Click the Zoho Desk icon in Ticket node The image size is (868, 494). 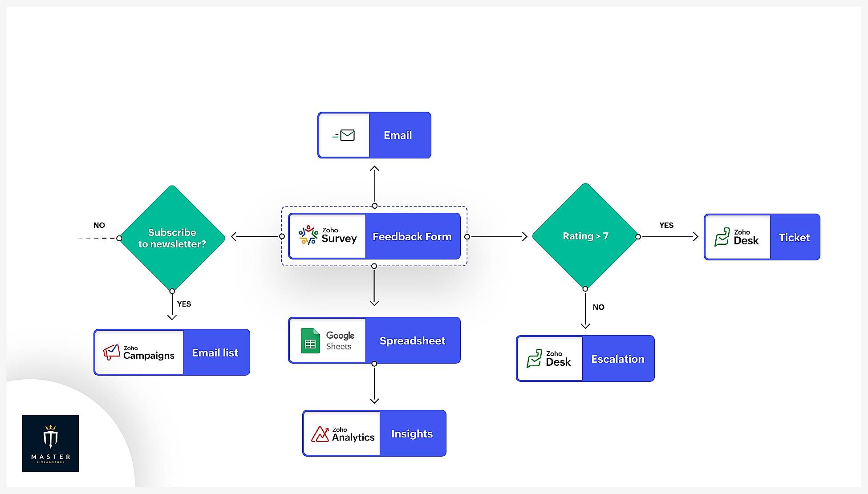click(722, 237)
